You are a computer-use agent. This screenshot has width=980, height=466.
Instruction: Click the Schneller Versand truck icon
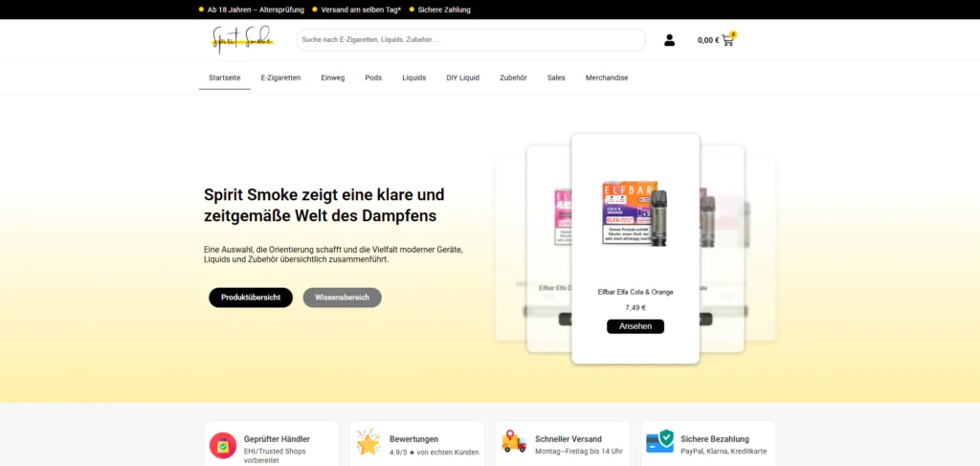coord(514,441)
